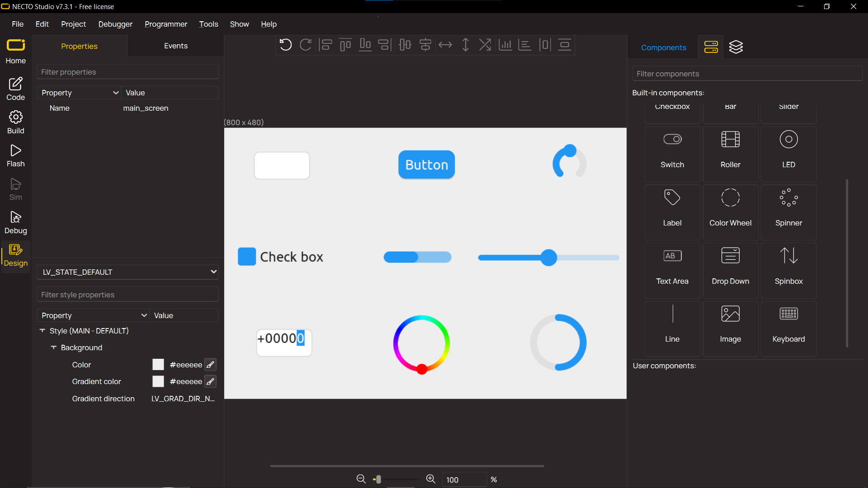
Task: Click the Undo icon in the toolbar
Action: [x=285, y=45]
